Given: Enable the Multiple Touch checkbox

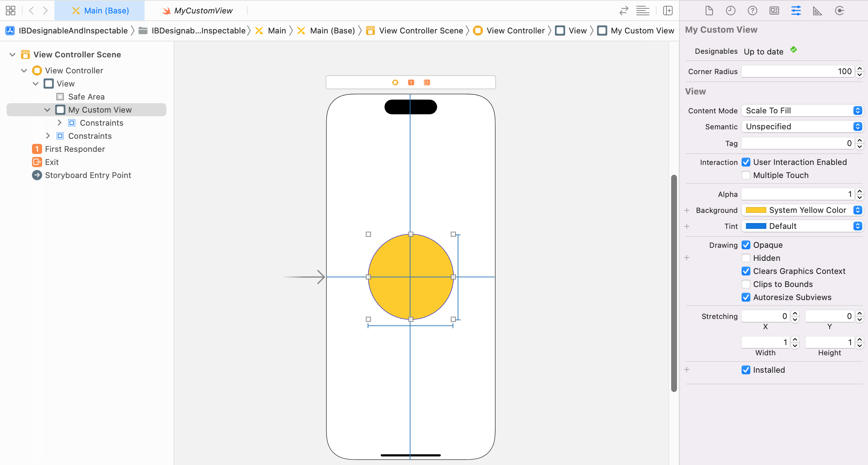Looking at the screenshot, I should click(x=746, y=175).
